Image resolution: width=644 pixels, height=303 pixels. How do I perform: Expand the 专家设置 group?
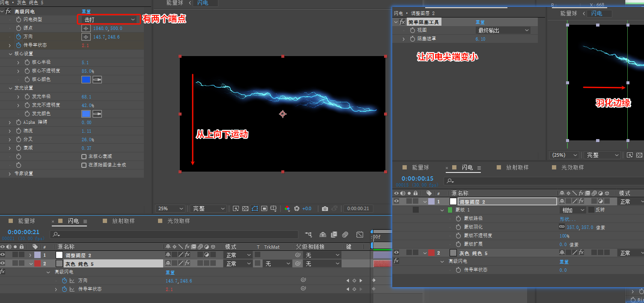10,174
